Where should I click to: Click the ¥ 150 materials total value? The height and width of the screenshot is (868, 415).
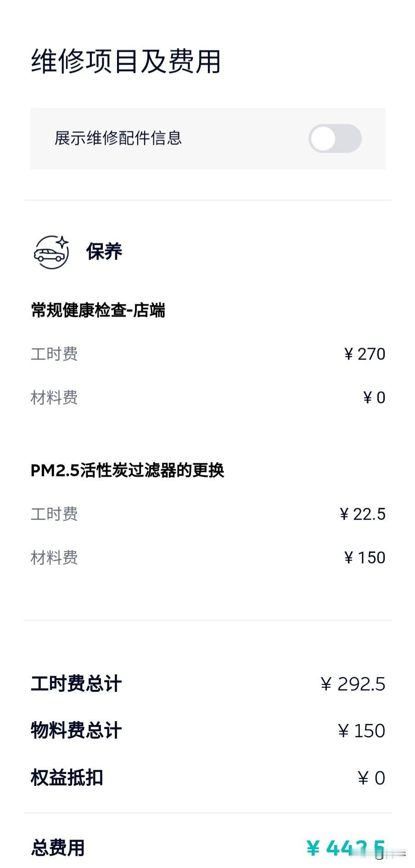pyautogui.click(x=361, y=731)
